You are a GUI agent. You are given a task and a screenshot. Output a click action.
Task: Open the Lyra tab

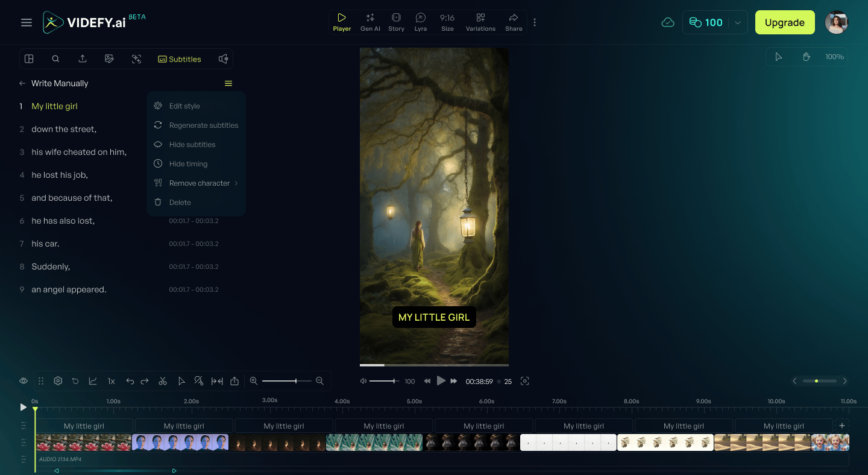point(421,22)
